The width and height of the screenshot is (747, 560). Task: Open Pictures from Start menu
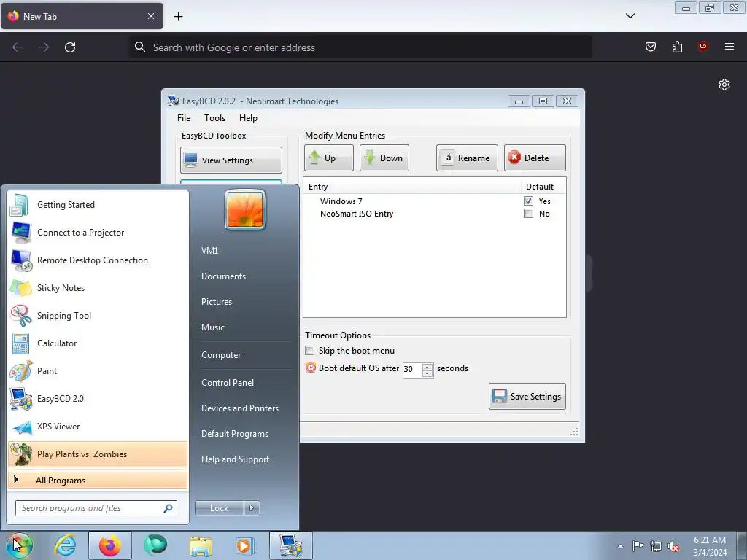[x=216, y=302]
